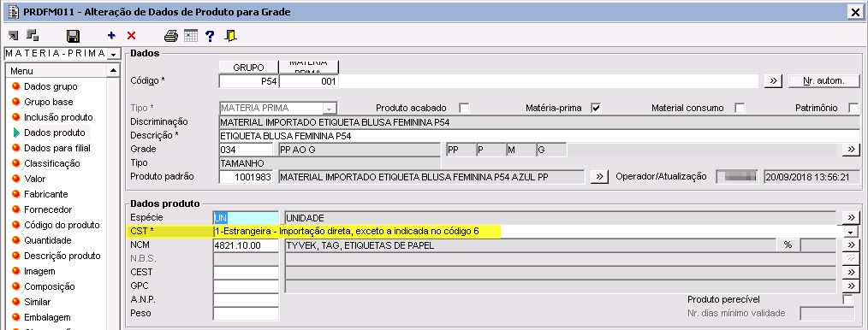Click the Produto padrão field 1001983
Image resolution: width=868 pixels, height=330 pixels.
tap(247, 176)
